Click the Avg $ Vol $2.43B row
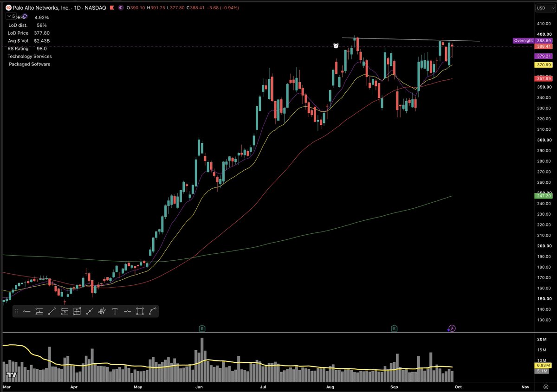 pyautogui.click(x=29, y=41)
